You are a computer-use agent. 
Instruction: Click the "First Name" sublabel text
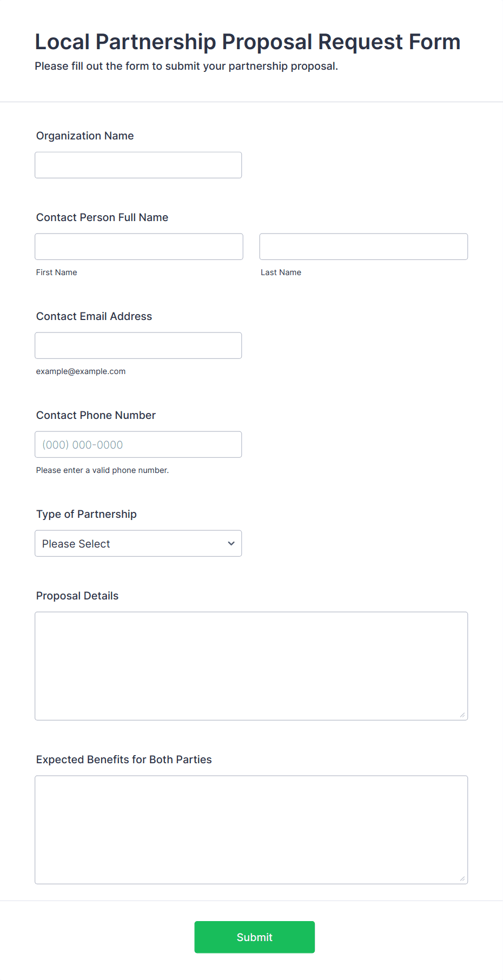(57, 272)
